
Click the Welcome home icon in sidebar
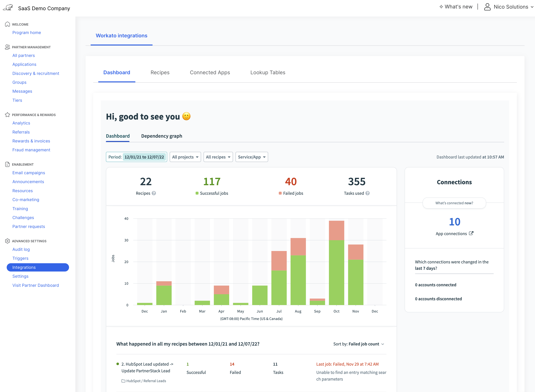click(7, 24)
